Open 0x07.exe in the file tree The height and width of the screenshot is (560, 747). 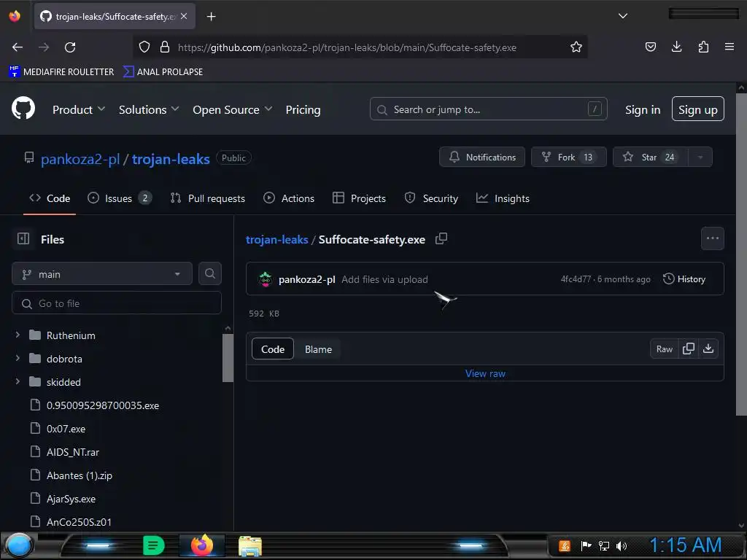click(x=66, y=429)
